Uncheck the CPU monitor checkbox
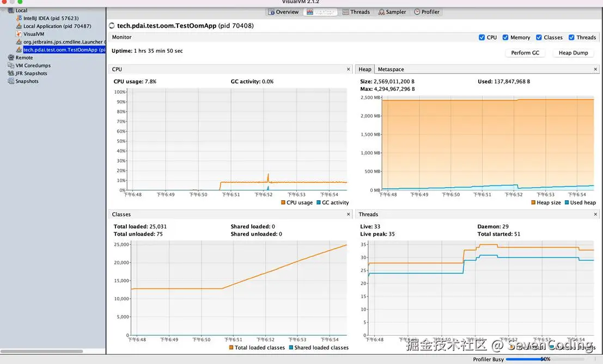 [x=482, y=38]
